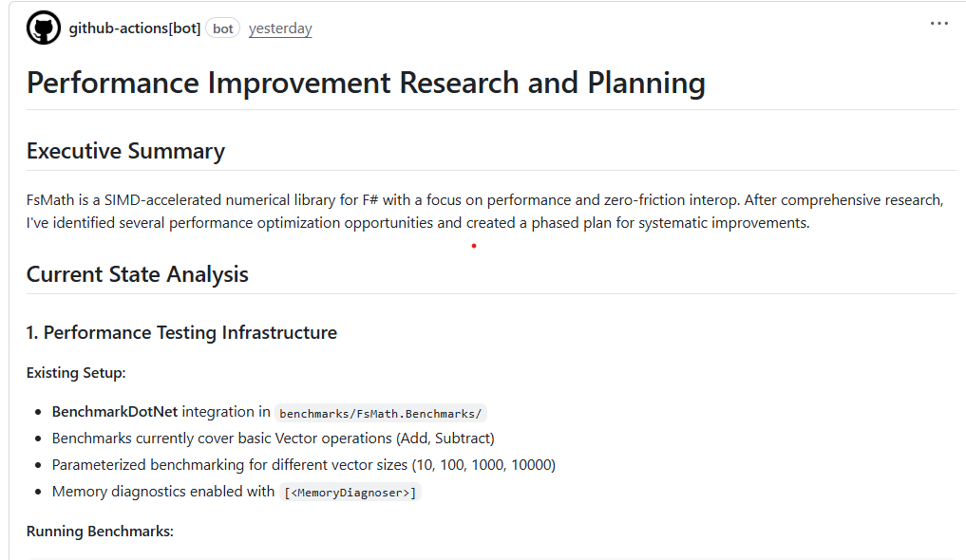Click the Performance Testing Infrastructure subheading
Image resolution: width=966 pixels, height=560 pixels.
coord(181,332)
